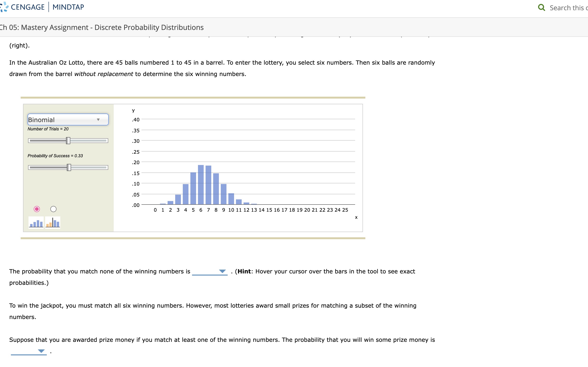Click the histogram bar at x = 3
This screenshot has width=588, height=367.
point(178,199)
